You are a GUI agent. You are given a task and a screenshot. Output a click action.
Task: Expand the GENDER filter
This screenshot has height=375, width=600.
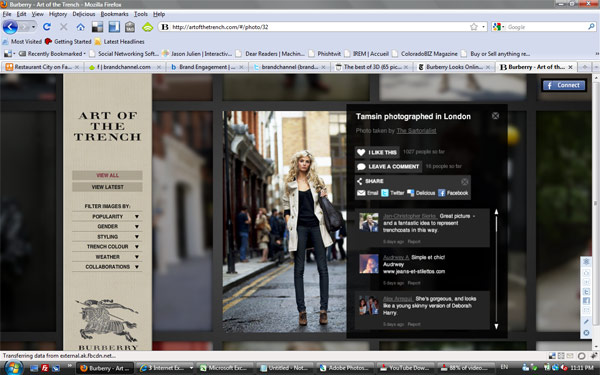107,227
